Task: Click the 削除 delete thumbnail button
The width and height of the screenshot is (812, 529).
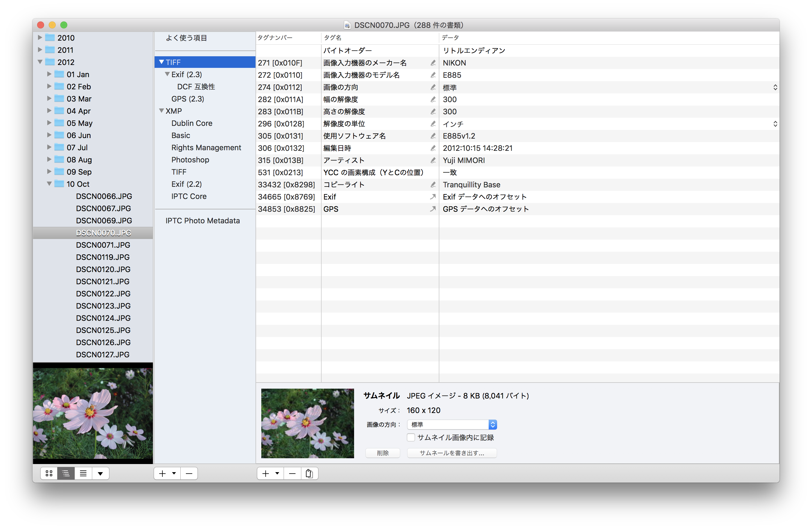Action: [x=383, y=453]
